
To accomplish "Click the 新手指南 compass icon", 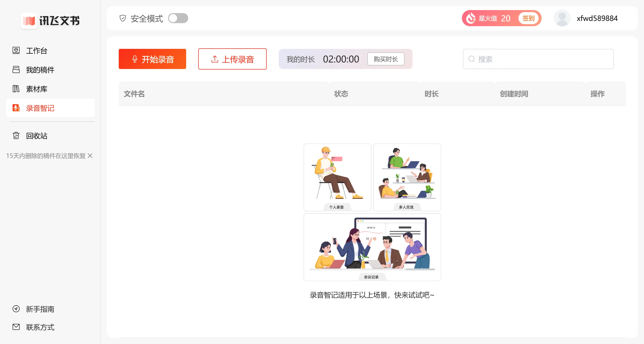I will [16, 309].
